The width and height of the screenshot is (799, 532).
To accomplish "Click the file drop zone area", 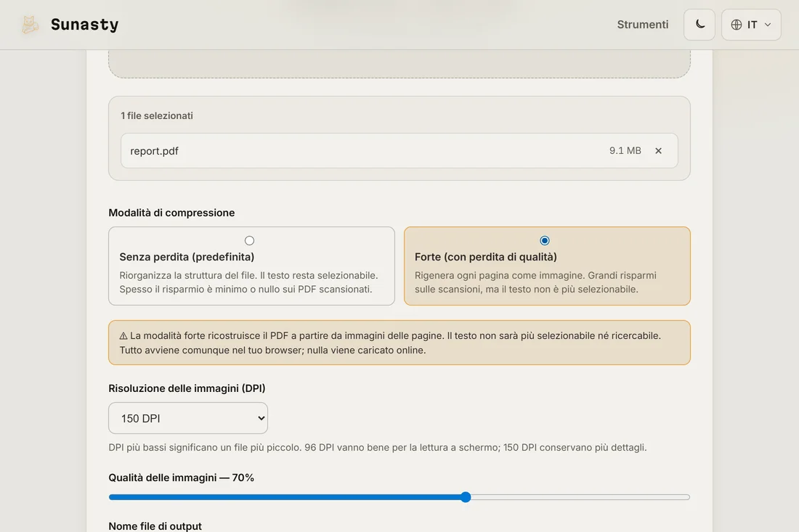I will (x=399, y=64).
